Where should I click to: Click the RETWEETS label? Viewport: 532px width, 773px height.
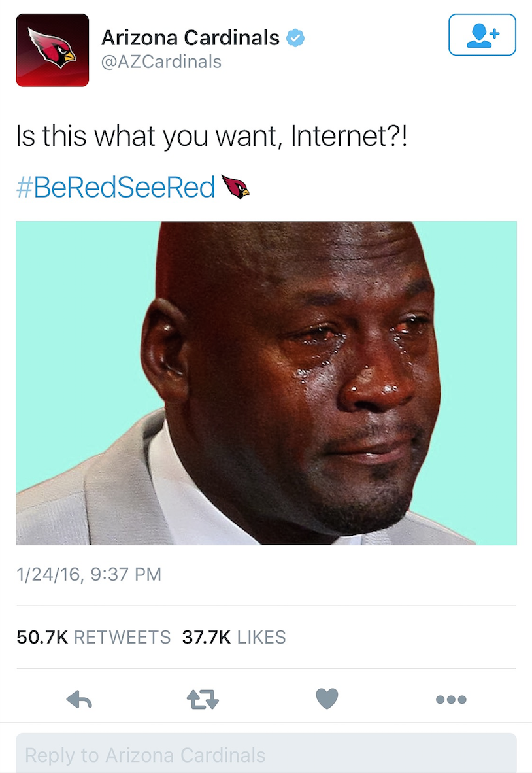122,637
